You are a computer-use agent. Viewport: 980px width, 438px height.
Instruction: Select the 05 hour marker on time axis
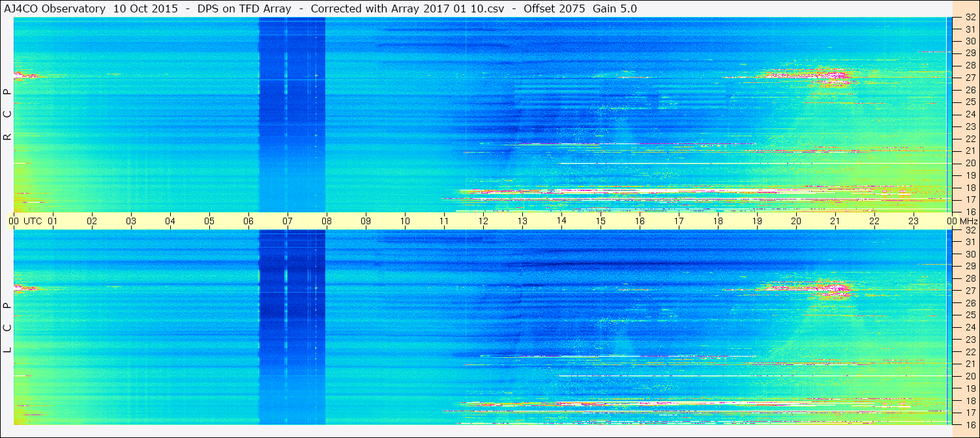click(209, 221)
